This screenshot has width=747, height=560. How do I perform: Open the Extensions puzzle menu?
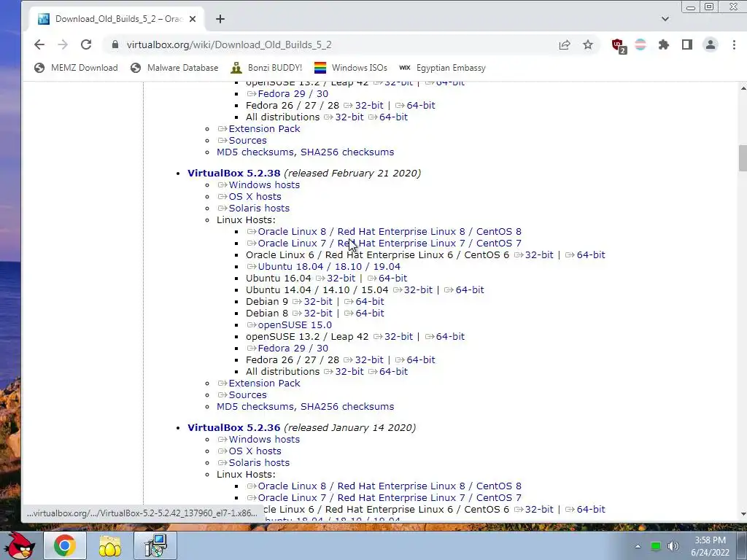coord(664,44)
